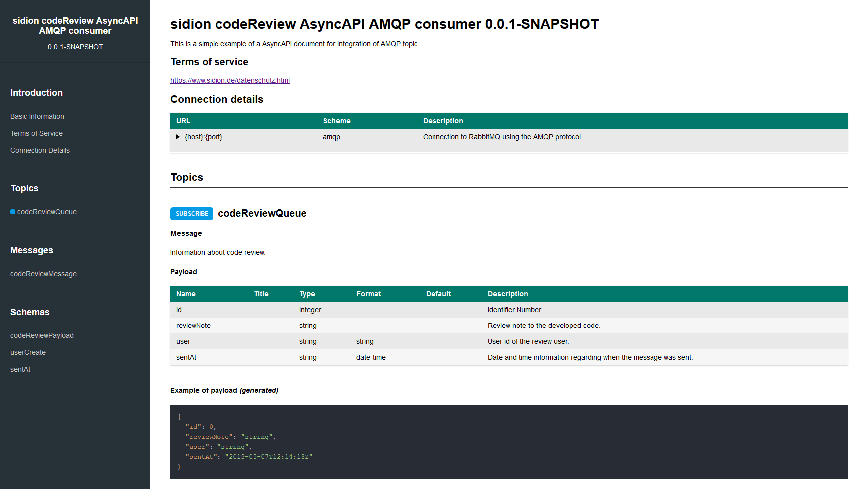Viewport: 868px width, 489px height.
Task: Select codeReviewPayload schema in sidebar
Action: click(x=42, y=335)
